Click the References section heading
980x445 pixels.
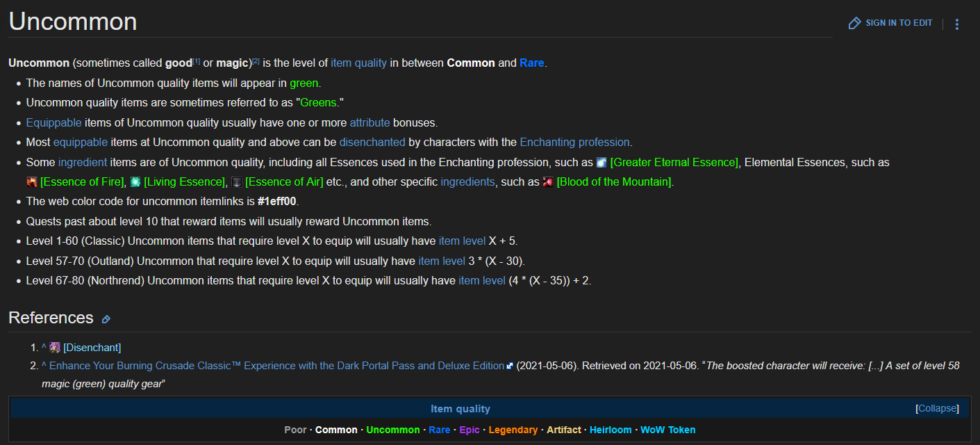pos(51,318)
